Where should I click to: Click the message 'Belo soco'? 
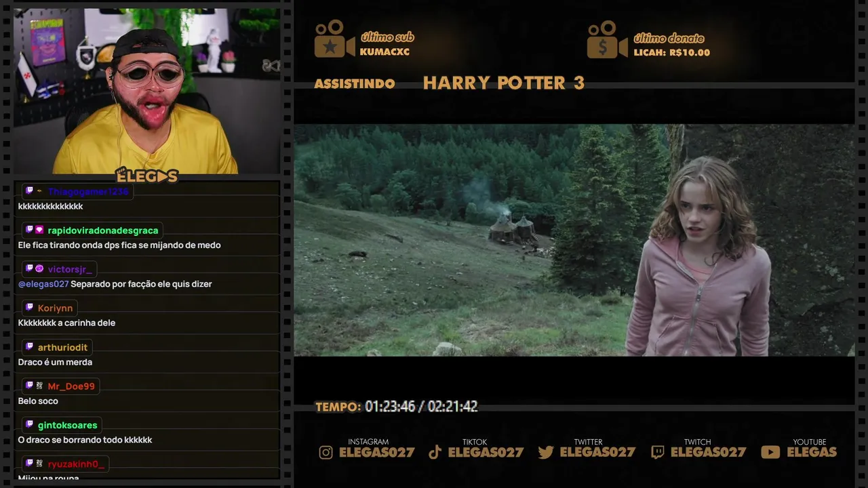tap(38, 401)
